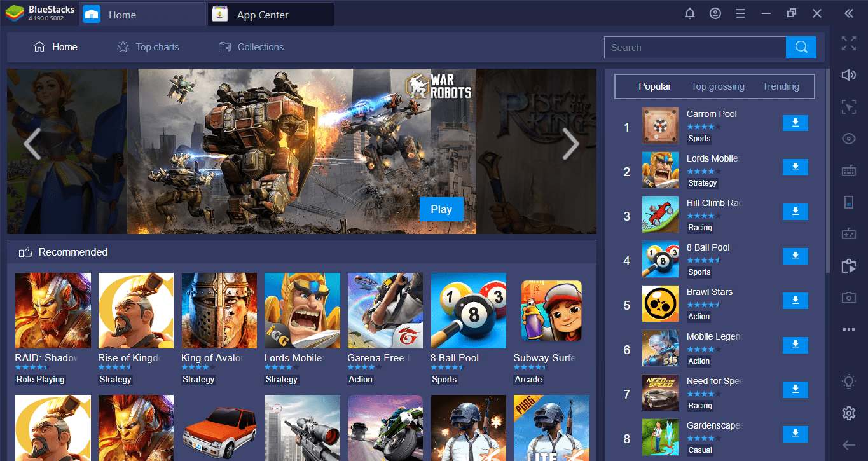Viewport: 868px width, 461px height.
Task: Open the notifications bell icon
Action: click(690, 14)
